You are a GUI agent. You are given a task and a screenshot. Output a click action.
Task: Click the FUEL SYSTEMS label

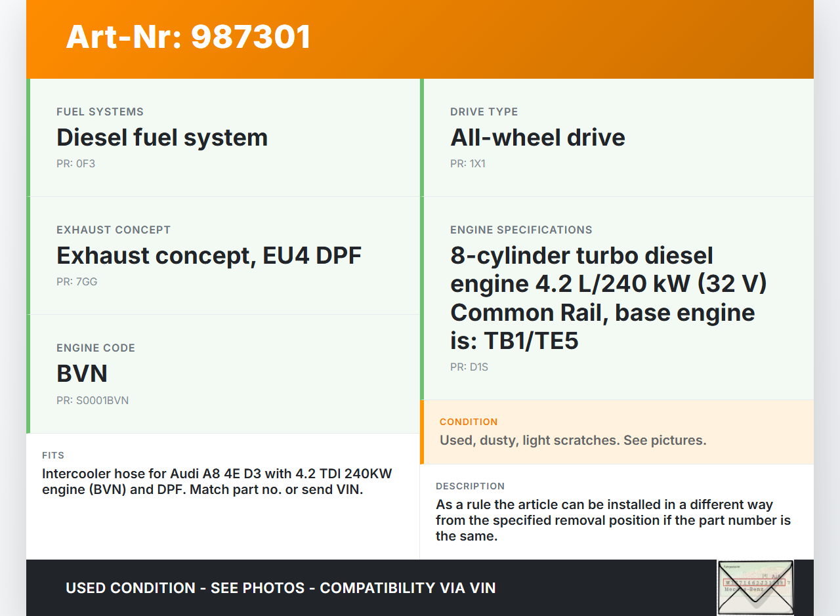coord(100,112)
